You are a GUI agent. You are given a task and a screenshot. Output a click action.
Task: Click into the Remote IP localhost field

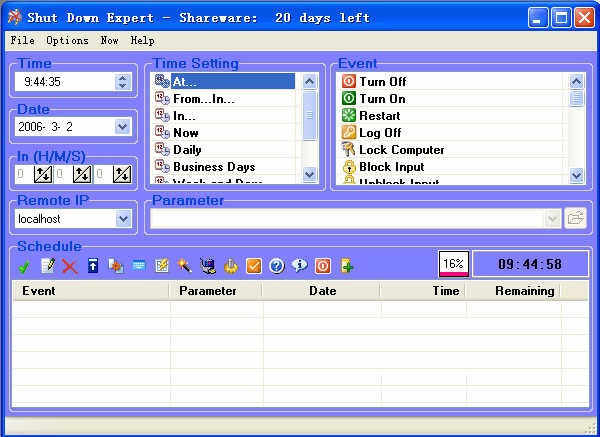point(65,219)
